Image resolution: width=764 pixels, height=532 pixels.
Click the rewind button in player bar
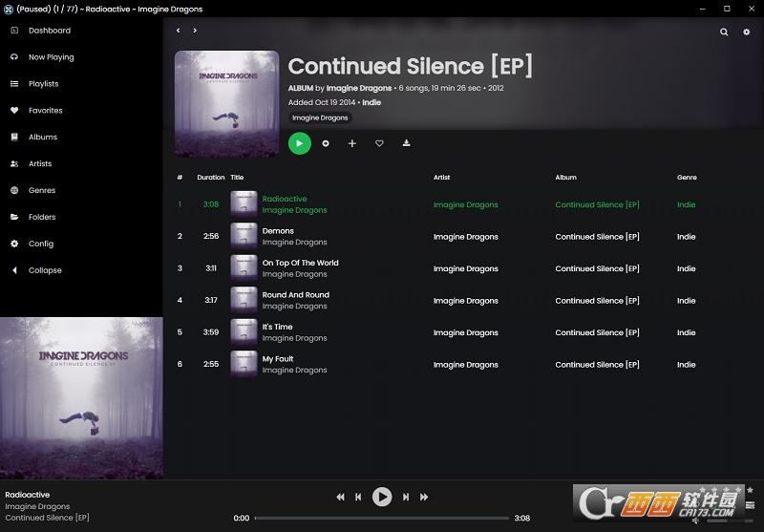pyautogui.click(x=340, y=497)
